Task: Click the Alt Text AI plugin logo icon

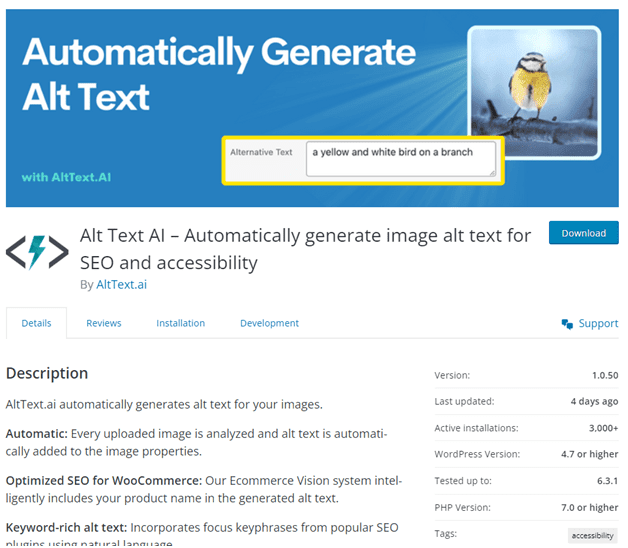Action: [37, 252]
